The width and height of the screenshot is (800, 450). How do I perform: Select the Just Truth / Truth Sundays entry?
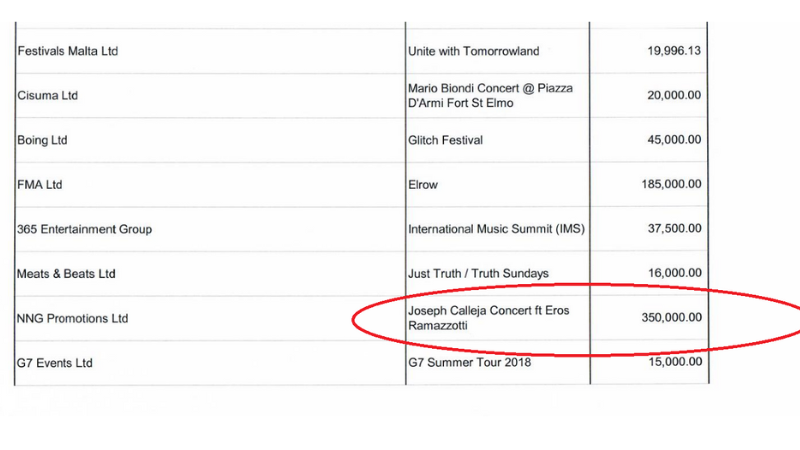coord(478,274)
